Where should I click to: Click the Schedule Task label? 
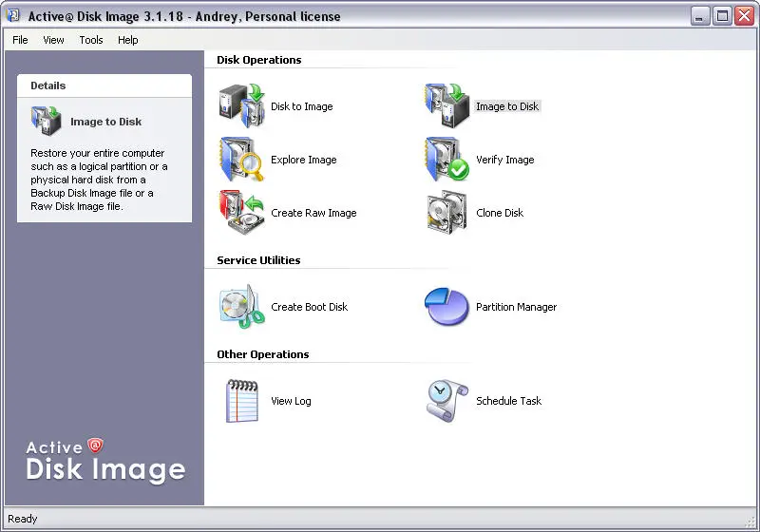tap(508, 401)
